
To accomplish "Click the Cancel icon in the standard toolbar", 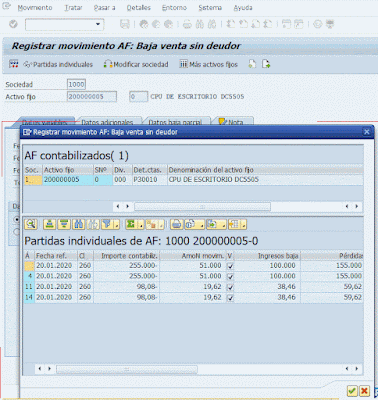I will click(168, 24).
